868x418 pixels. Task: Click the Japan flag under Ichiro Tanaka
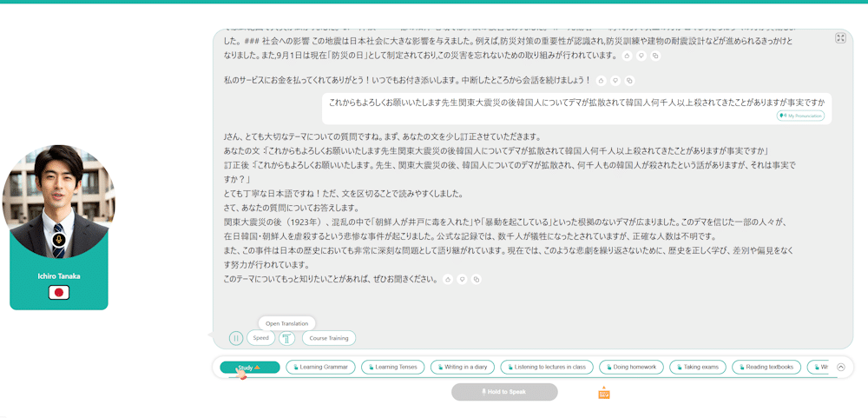(59, 292)
